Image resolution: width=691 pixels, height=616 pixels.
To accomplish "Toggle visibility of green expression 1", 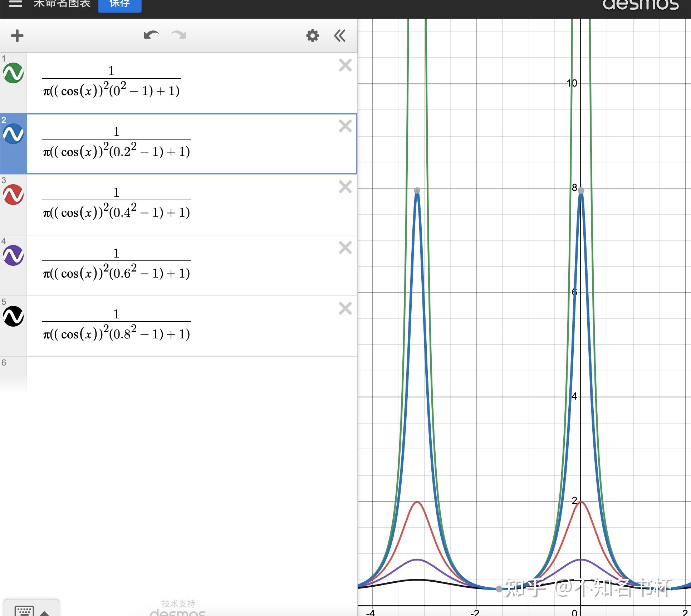I will (x=13, y=73).
